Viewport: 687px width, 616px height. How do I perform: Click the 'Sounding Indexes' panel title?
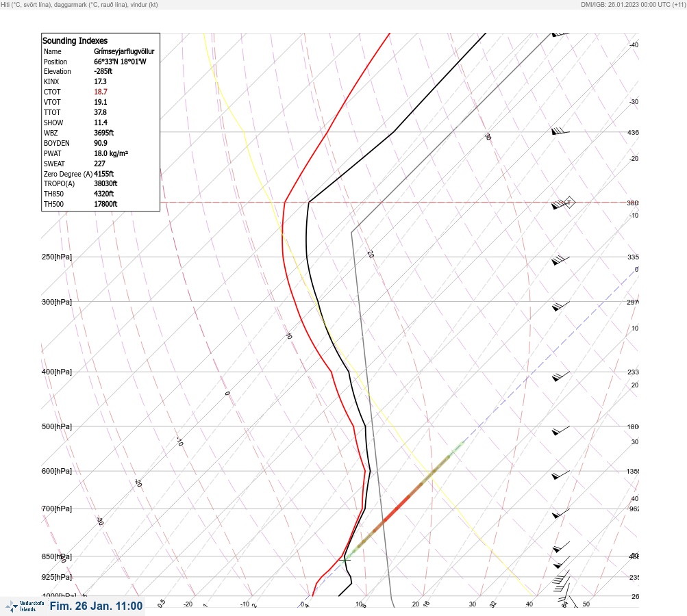(75, 40)
